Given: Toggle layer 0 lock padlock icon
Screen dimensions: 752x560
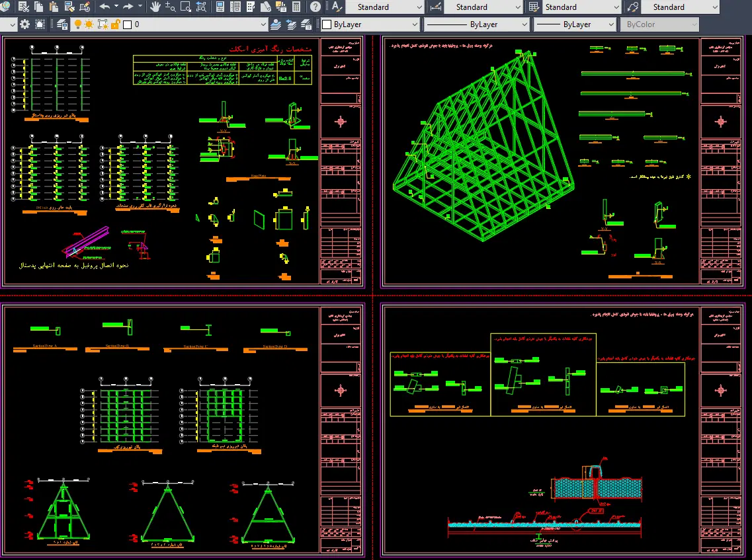Looking at the screenshot, I should (115, 24).
